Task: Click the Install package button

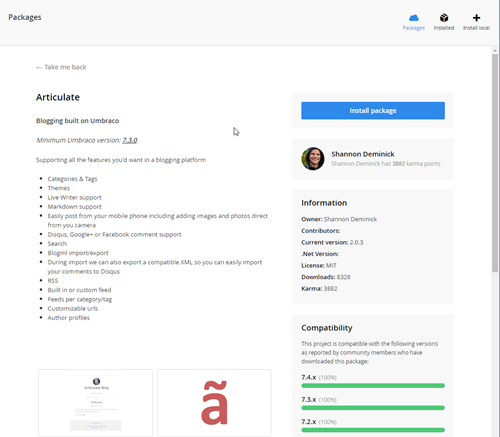Action: click(373, 111)
